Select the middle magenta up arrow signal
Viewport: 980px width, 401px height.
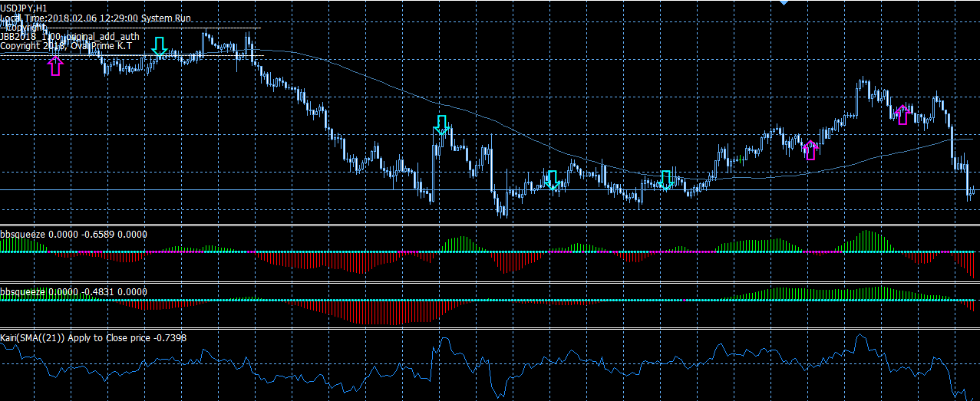pyautogui.click(x=810, y=150)
